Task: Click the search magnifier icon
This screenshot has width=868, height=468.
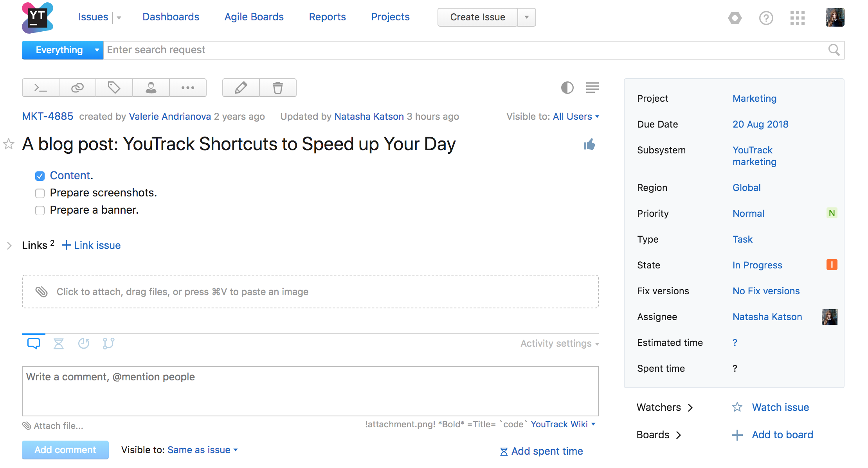Action: pos(834,50)
